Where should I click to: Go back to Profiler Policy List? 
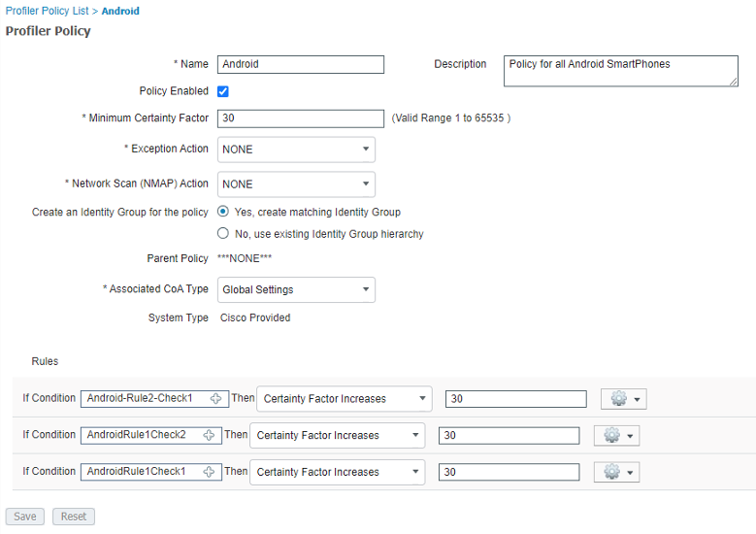pos(47,11)
